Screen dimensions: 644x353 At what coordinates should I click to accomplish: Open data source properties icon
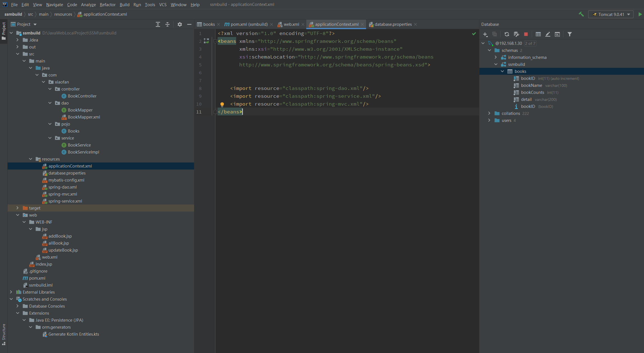pyautogui.click(x=516, y=34)
